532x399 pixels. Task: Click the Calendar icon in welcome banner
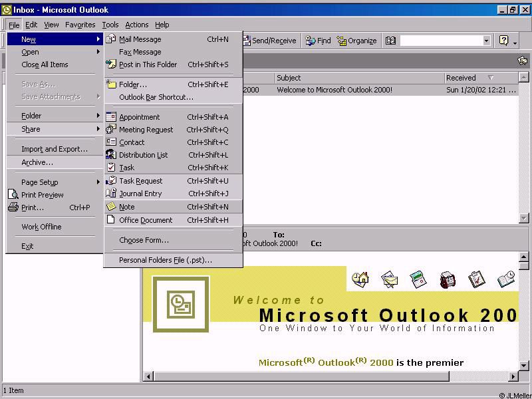point(418,280)
